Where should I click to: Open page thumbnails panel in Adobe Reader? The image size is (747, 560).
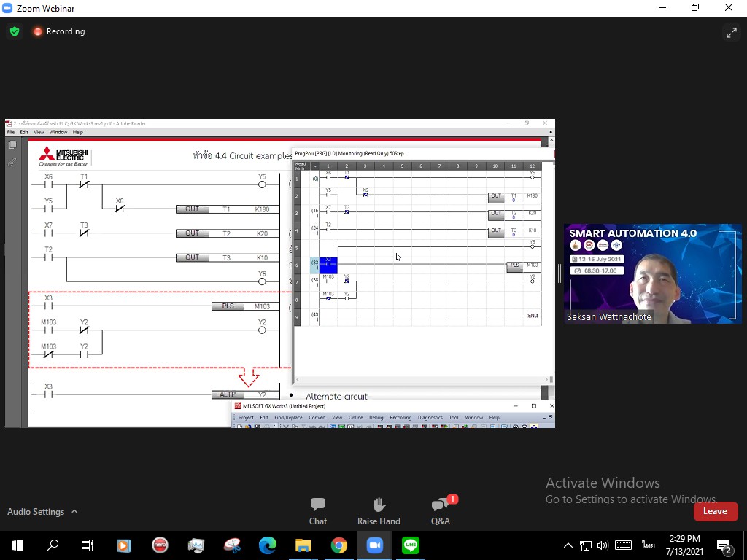12,144
